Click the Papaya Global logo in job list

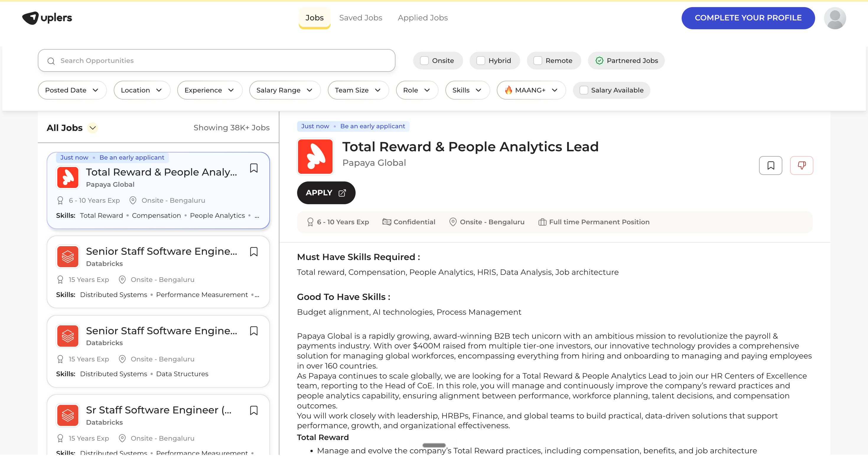pyautogui.click(x=68, y=177)
